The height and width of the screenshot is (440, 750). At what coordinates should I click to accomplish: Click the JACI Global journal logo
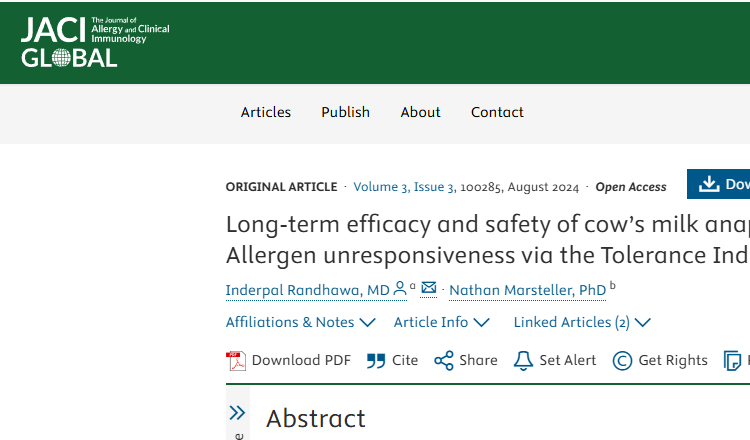pos(95,42)
